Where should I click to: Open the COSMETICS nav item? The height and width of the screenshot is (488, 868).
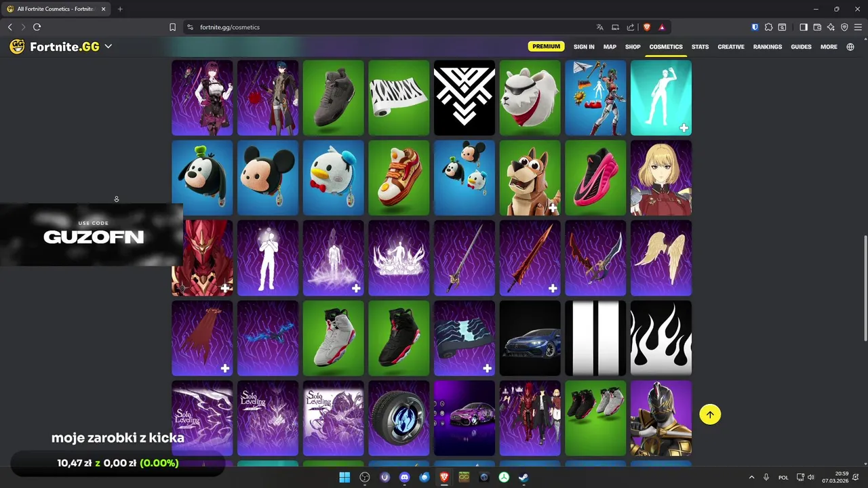tap(666, 47)
